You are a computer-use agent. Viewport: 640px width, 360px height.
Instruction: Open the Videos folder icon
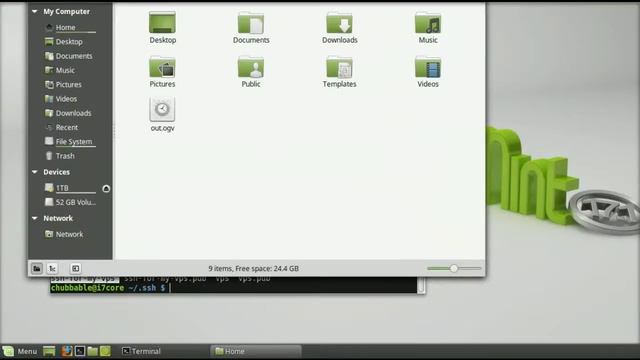tap(428, 67)
